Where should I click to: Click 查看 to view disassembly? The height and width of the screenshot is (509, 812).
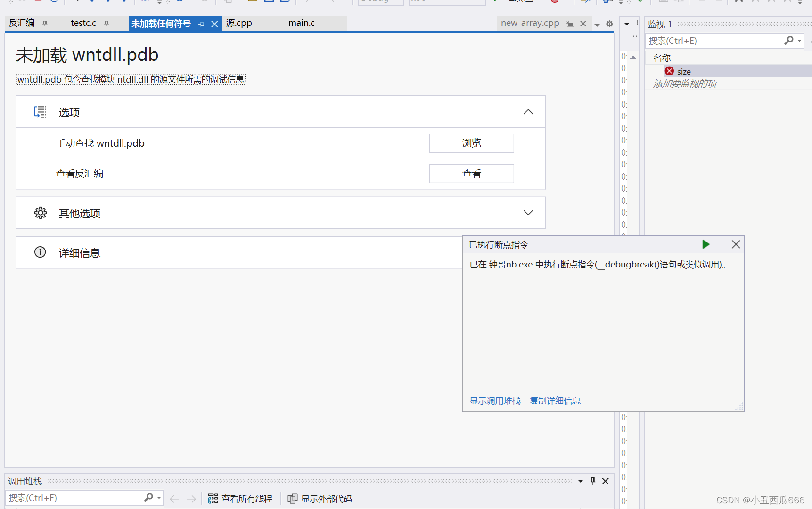pyautogui.click(x=471, y=174)
